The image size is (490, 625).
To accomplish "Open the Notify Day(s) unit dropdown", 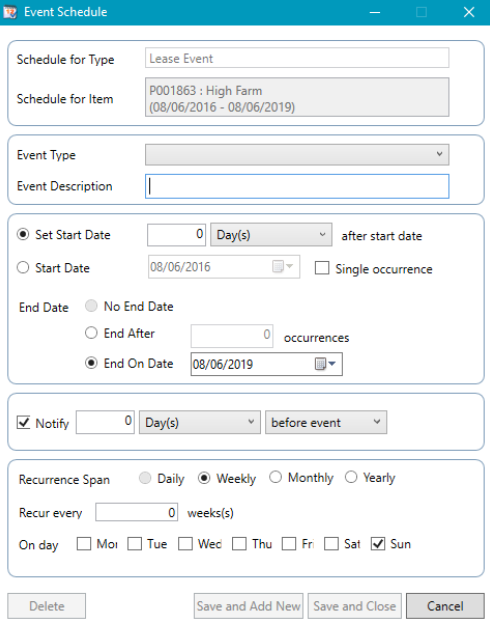I will point(200,422).
